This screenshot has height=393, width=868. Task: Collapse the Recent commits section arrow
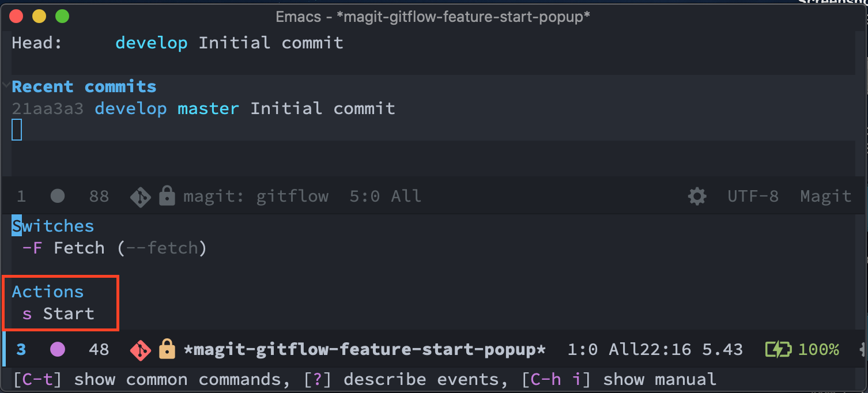5,86
